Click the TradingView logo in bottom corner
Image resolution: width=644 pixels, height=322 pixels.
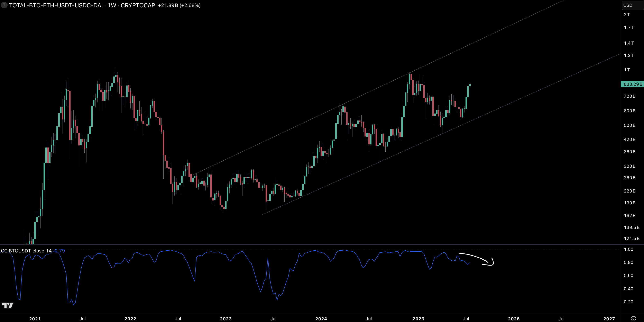(x=8, y=305)
